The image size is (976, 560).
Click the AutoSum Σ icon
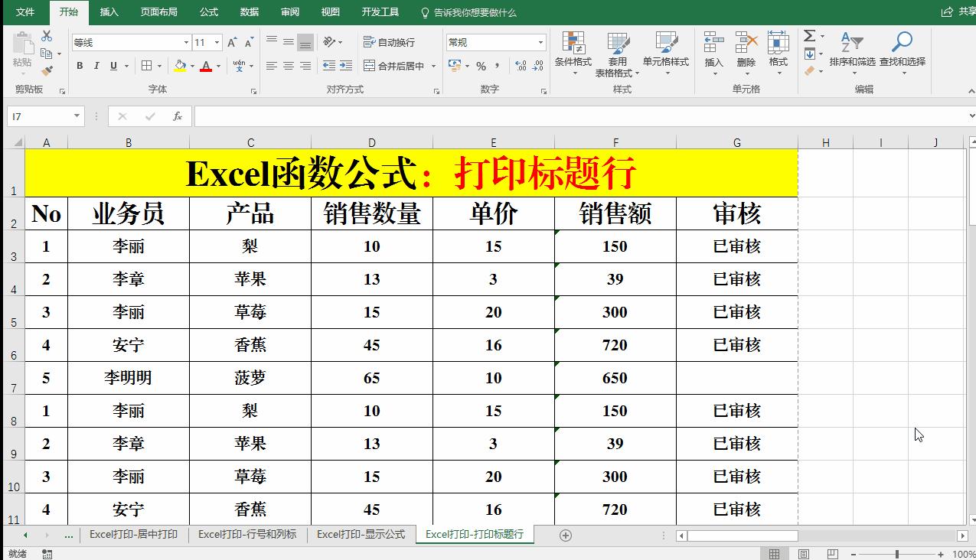click(x=809, y=34)
